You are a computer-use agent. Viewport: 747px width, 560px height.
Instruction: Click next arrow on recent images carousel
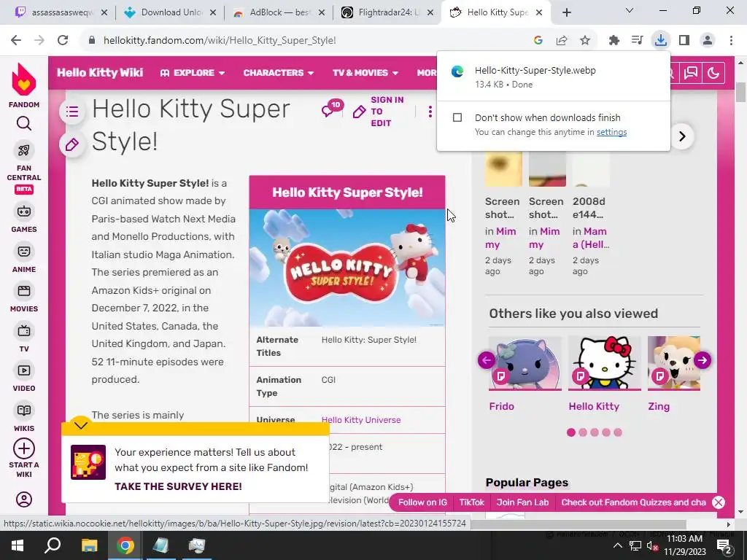pos(682,136)
